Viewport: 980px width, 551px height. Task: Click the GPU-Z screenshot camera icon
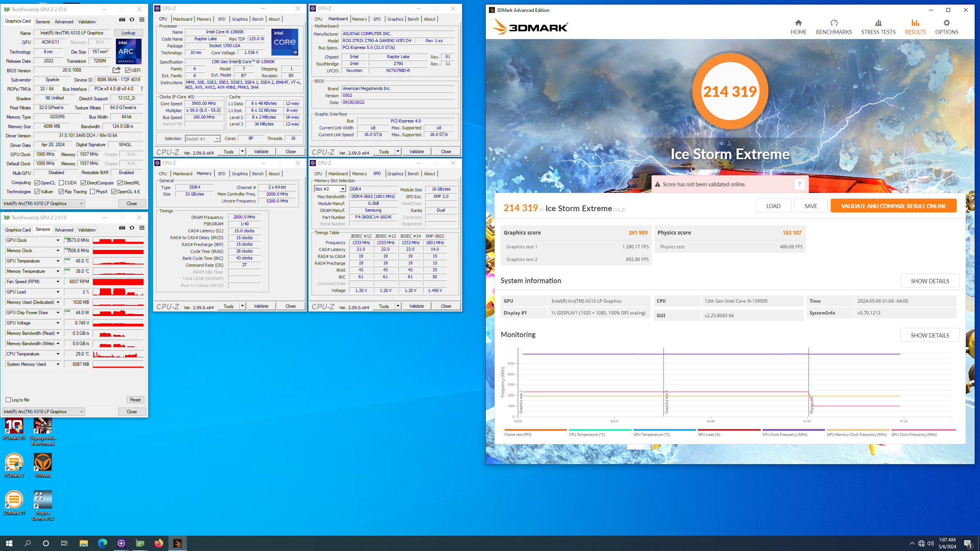(122, 20)
